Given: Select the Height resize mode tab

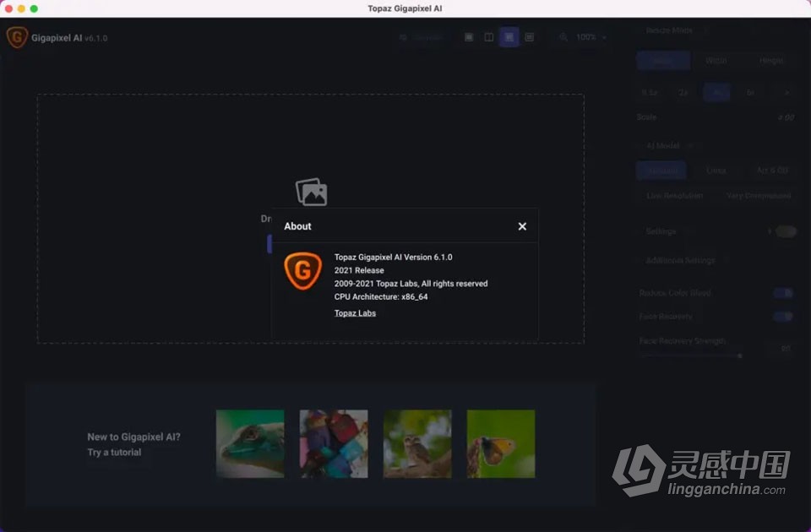Looking at the screenshot, I should pyautogui.click(x=770, y=61).
